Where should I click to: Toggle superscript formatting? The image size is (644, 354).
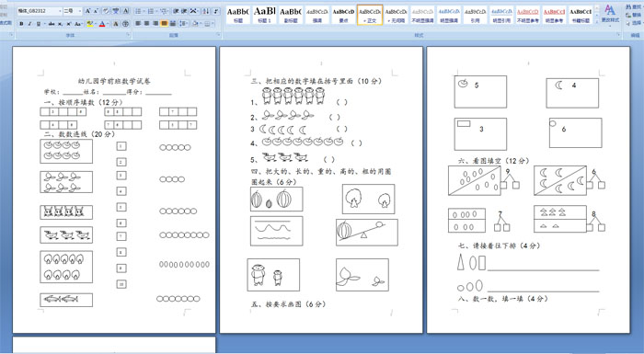(x=69, y=24)
